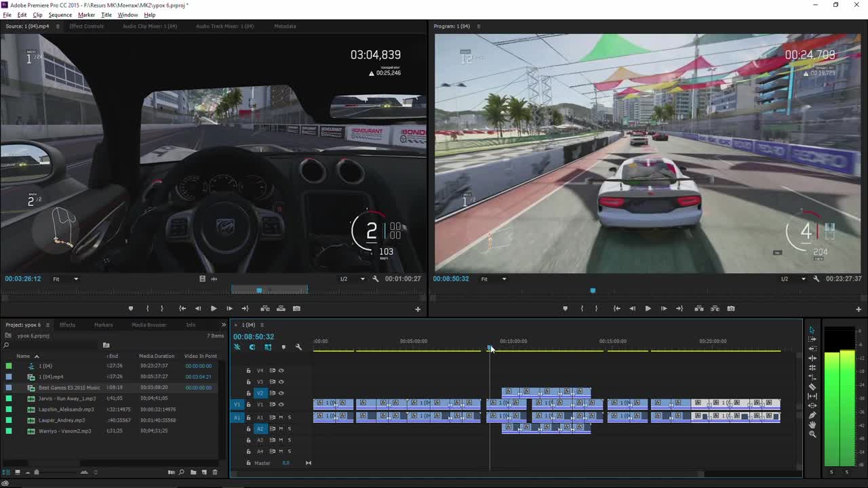Image resolution: width=868 pixels, height=488 pixels.
Task: Open Program monitor button editor plus
Action: click(858, 309)
